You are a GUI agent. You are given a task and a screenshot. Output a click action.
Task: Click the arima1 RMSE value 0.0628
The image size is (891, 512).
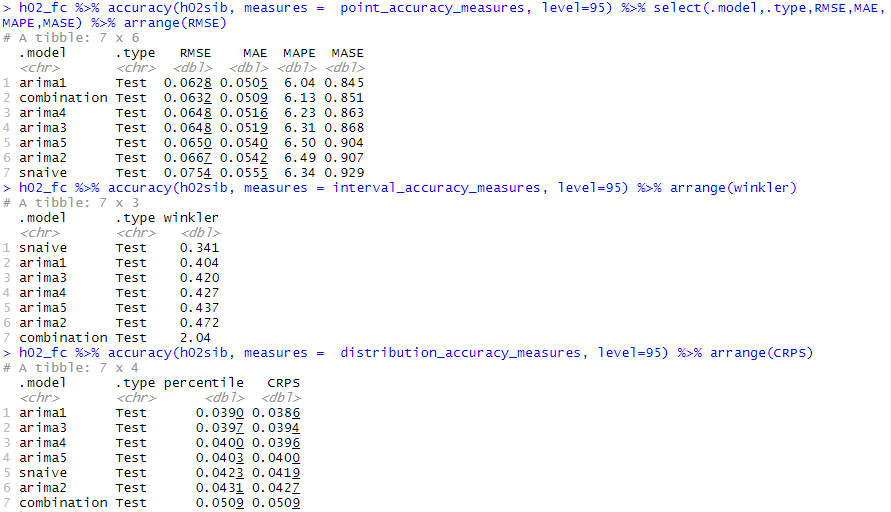click(188, 83)
